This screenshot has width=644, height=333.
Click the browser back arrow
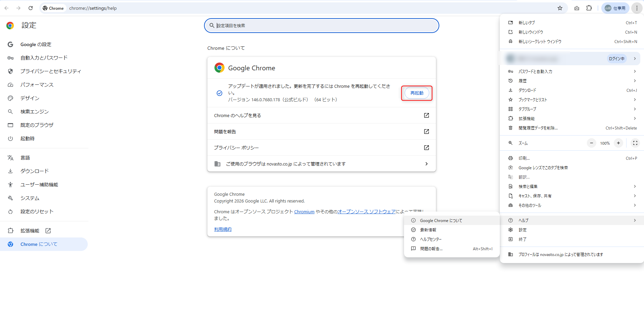coord(6,8)
